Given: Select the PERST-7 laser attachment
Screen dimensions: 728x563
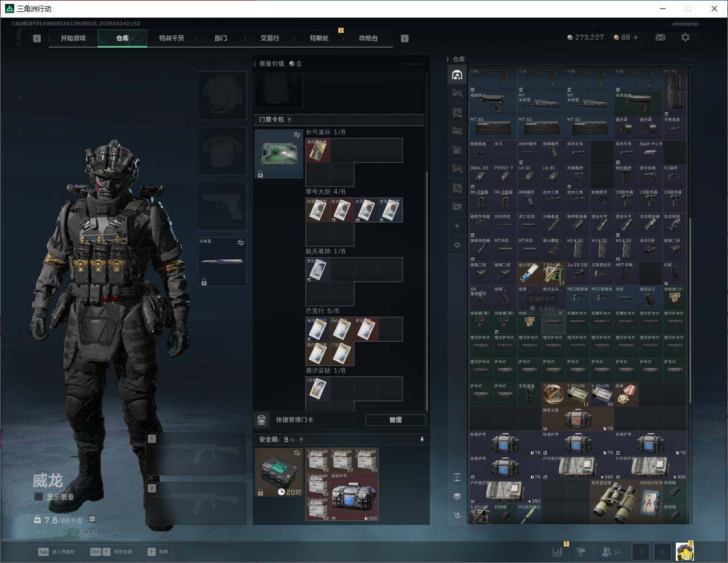Looking at the screenshot, I should (x=505, y=176).
